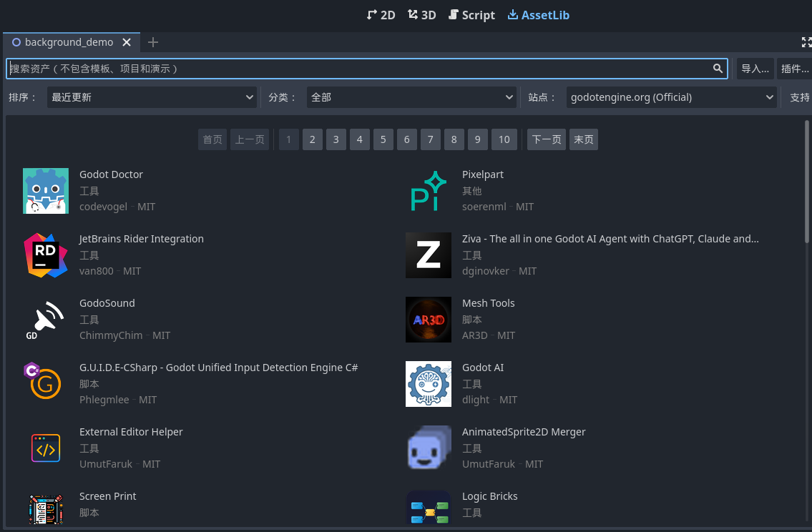Viewport: 812px width, 532px height.
Task: Click author van800 under JetBrains Rider
Action: pyautogui.click(x=97, y=271)
